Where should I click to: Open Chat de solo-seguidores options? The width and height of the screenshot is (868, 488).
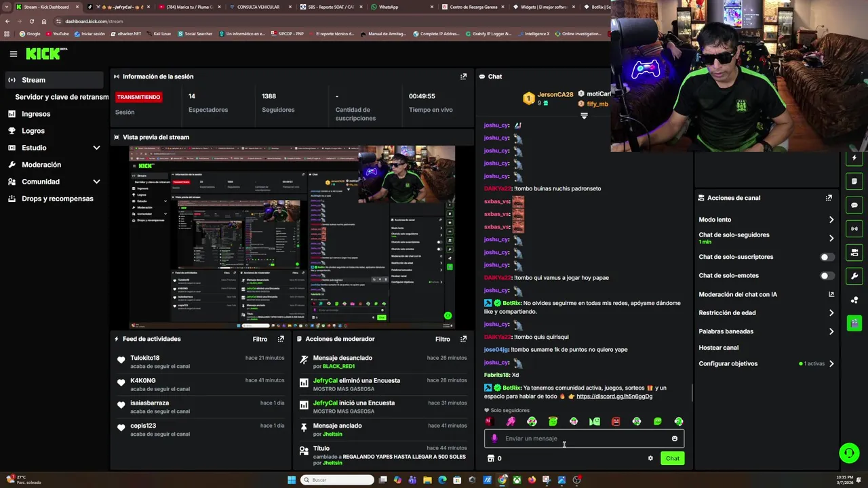click(x=766, y=238)
